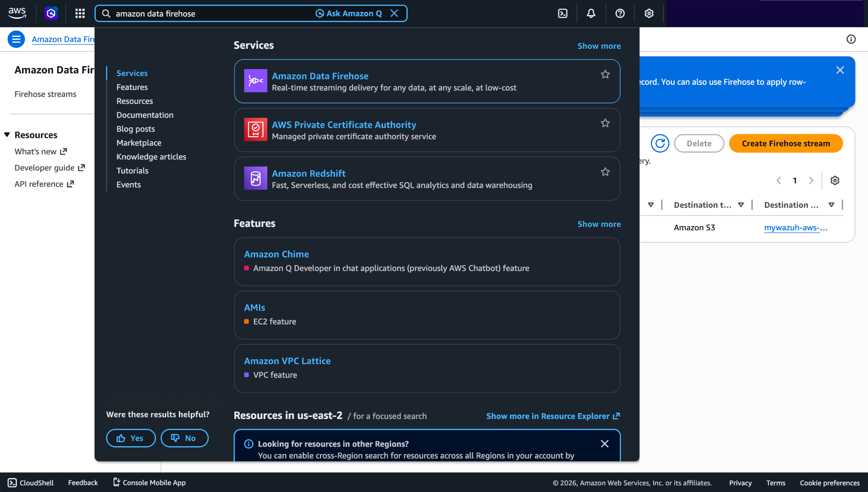Refresh the Firehose streams list
868x492 pixels.
point(660,143)
